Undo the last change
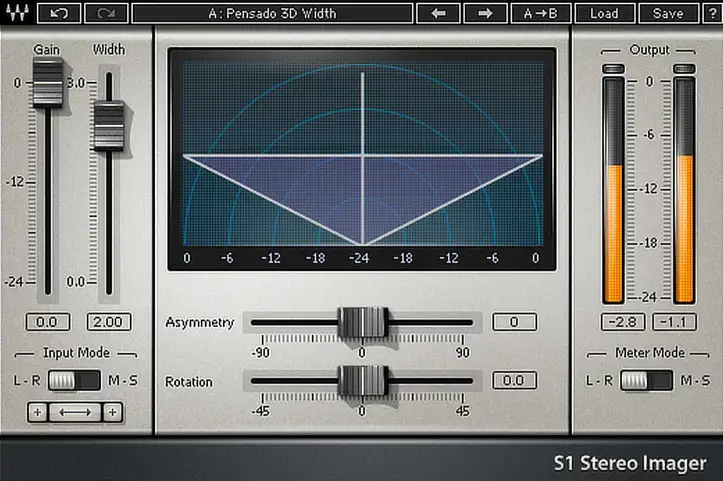Screen dimensions: 723x481 [x=59, y=13]
